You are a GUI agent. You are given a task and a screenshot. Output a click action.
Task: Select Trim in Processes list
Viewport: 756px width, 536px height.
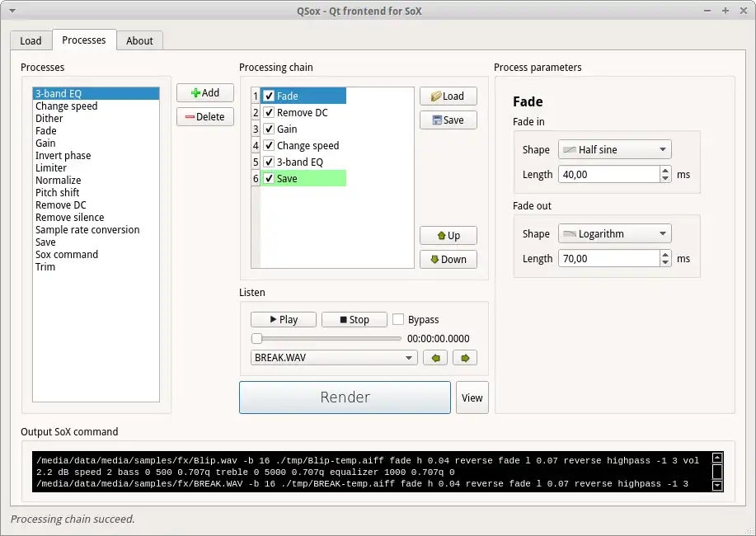(x=96, y=267)
